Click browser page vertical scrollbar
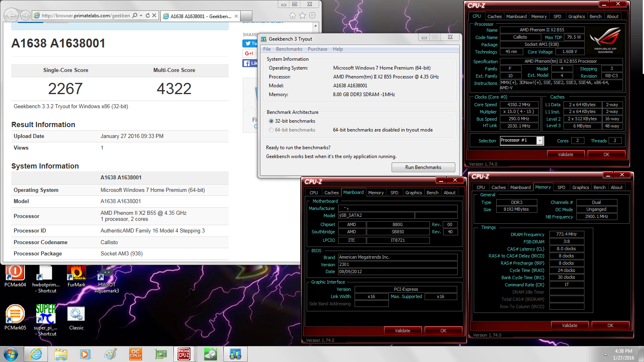Image resolution: width=644 pixels, height=362 pixels. pyautogui.click(x=316, y=141)
